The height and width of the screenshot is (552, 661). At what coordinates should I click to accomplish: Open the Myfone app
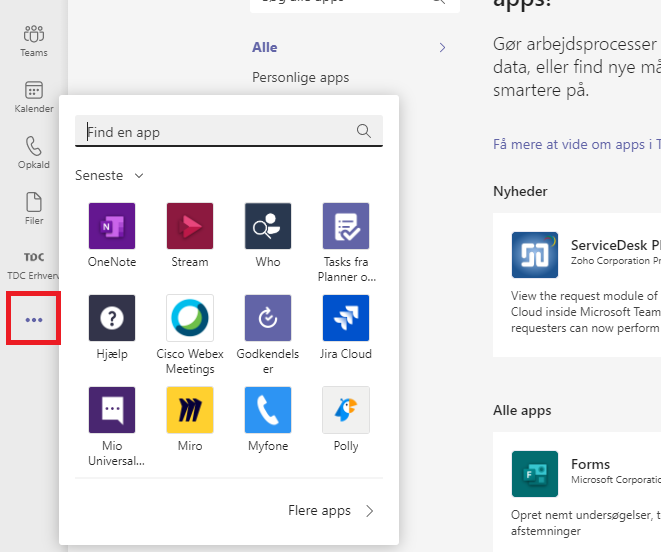pyautogui.click(x=268, y=419)
